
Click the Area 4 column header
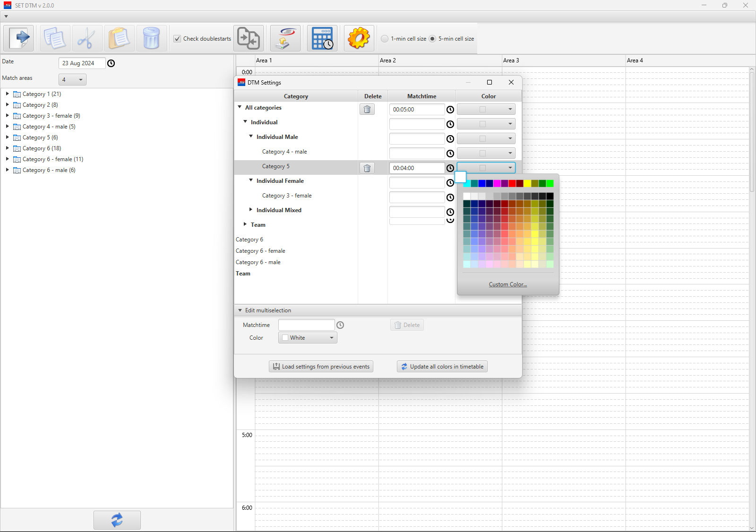point(687,60)
